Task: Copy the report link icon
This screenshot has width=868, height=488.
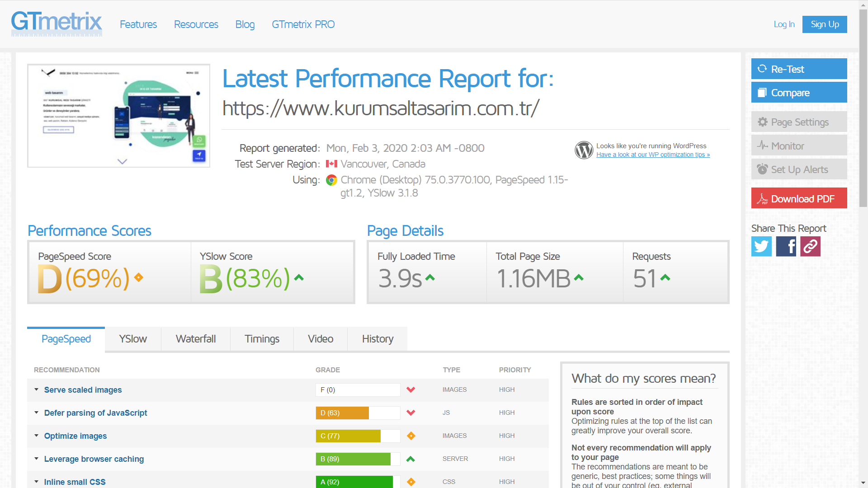Action: point(810,247)
